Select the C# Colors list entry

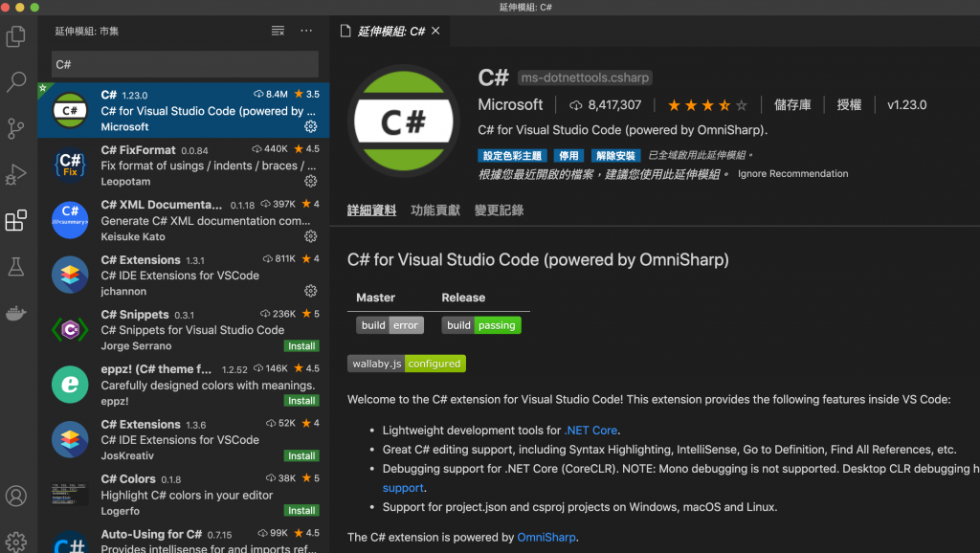click(x=184, y=494)
